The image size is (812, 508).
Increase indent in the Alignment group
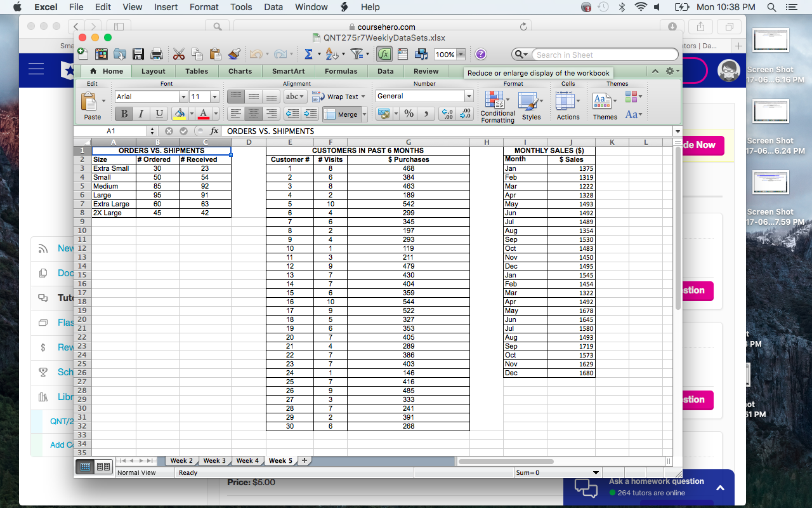click(x=310, y=114)
